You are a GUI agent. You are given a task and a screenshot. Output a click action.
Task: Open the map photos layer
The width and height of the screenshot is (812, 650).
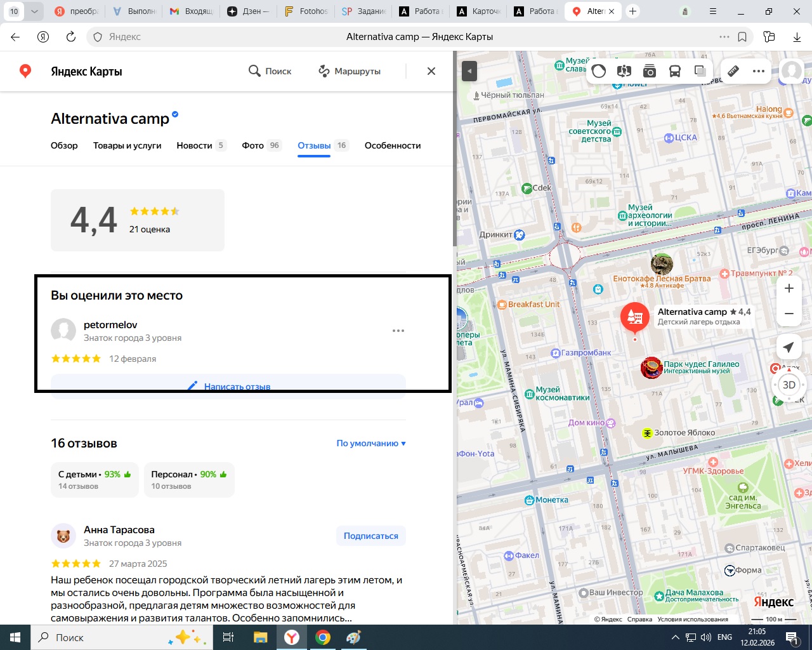pyautogui.click(x=650, y=71)
